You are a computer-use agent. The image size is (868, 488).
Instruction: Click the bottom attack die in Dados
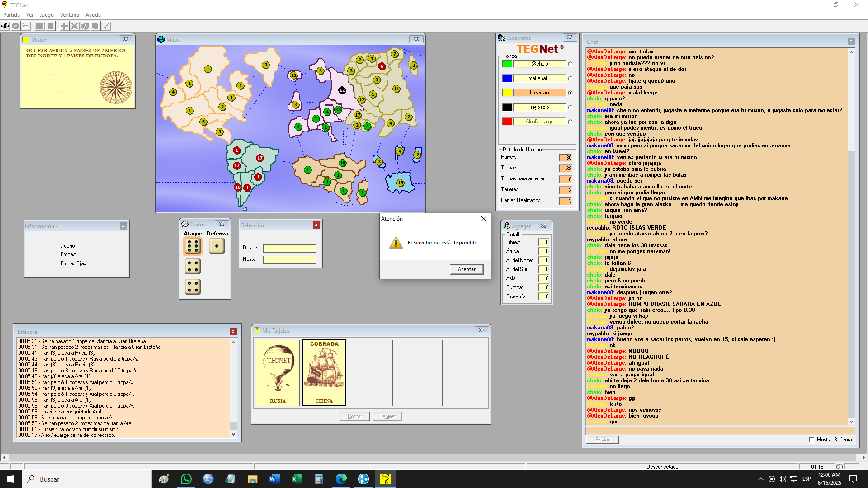tap(193, 286)
